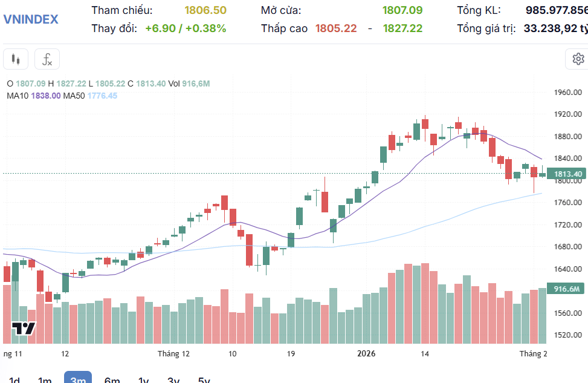Screen dimensions: 588x383
Task: Click the Tháng 2 date marker
Action: click(x=534, y=354)
